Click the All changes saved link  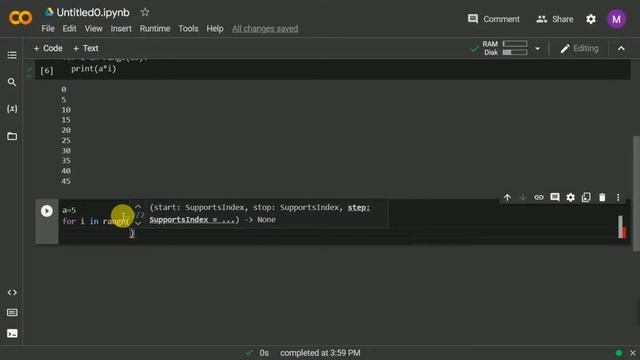point(265,29)
